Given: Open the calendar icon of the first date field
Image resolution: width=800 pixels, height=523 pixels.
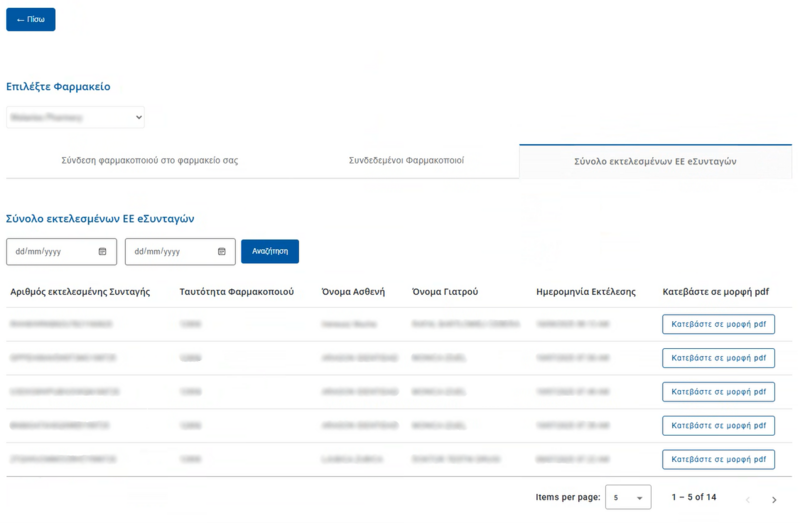Looking at the screenshot, I should 103,252.
